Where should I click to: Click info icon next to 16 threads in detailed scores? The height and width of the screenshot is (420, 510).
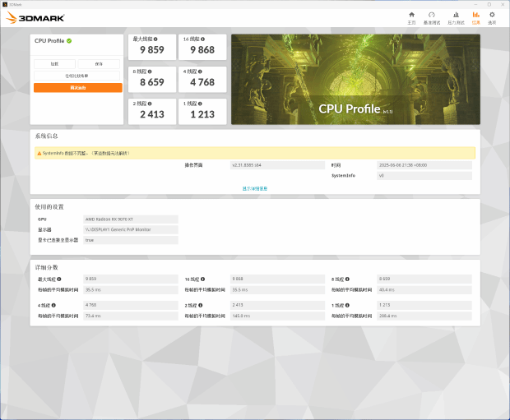click(x=202, y=279)
